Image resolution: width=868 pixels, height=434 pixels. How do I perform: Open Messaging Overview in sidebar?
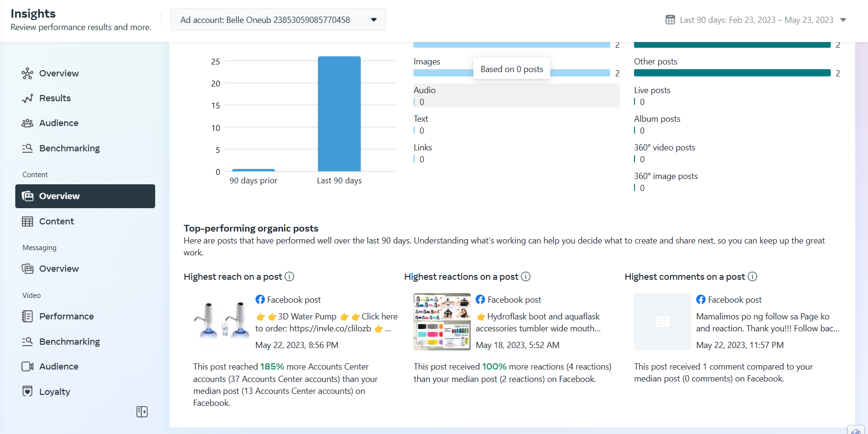(x=59, y=269)
